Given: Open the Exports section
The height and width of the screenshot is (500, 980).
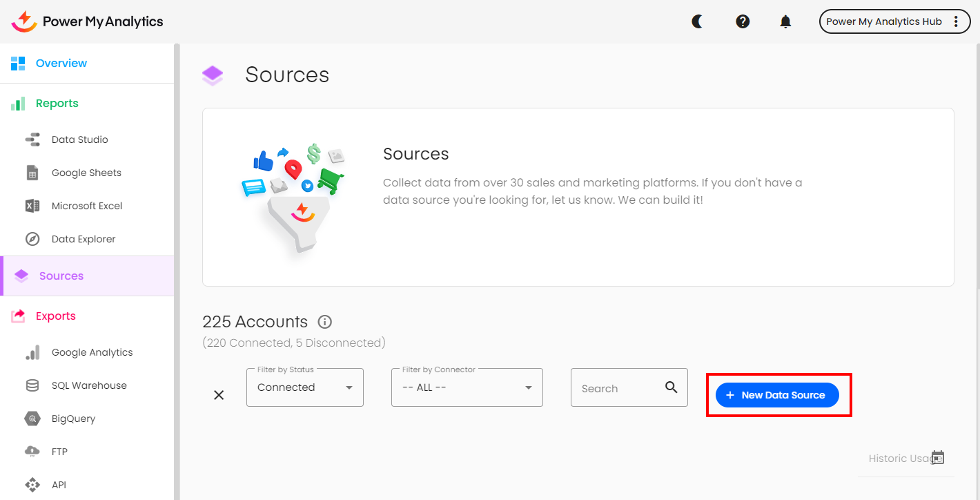Looking at the screenshot, I should click(56, 316).
